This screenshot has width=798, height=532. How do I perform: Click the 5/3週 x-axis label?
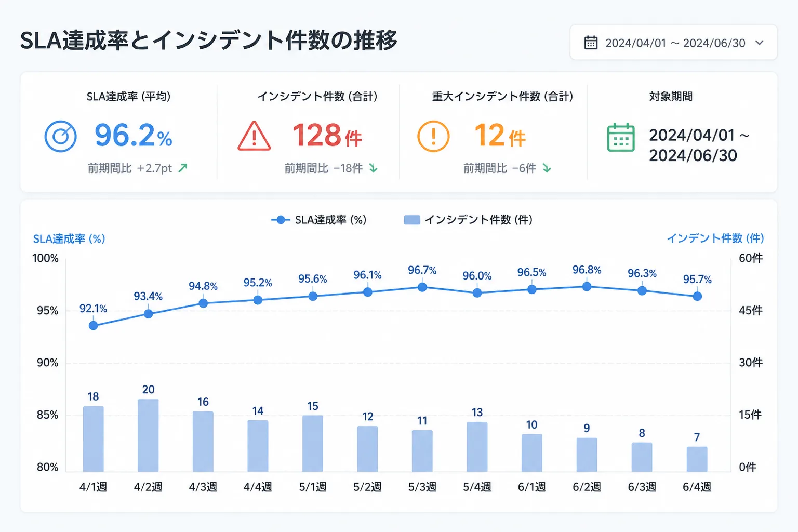422,487
